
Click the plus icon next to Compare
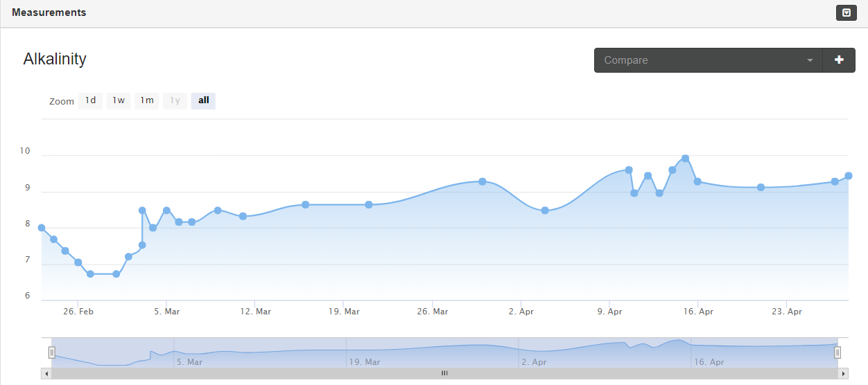point(839,60)
